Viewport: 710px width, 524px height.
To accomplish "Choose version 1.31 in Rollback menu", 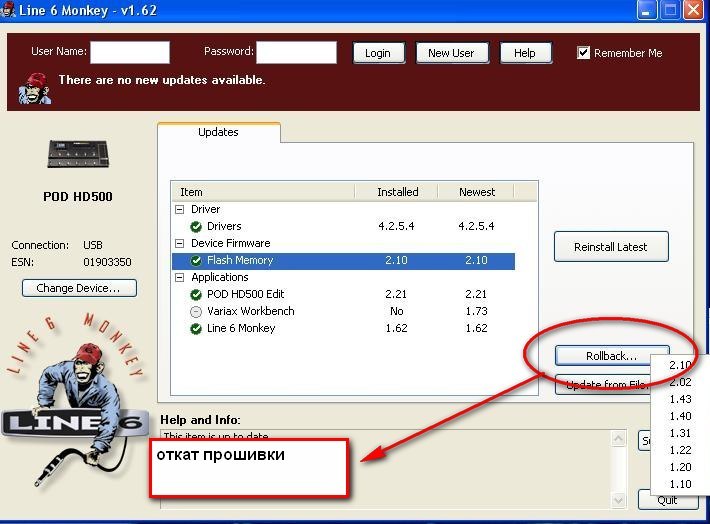I will [680, 433].
